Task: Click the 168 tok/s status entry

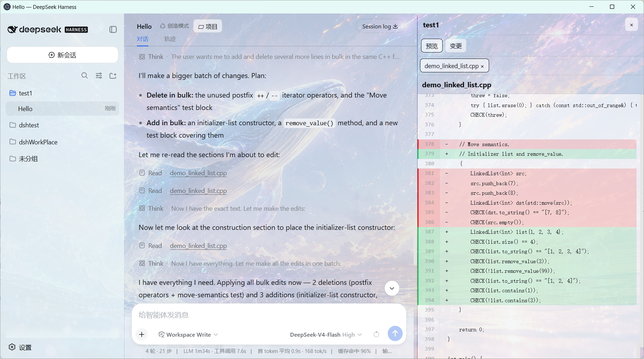Action: point(315,351)
